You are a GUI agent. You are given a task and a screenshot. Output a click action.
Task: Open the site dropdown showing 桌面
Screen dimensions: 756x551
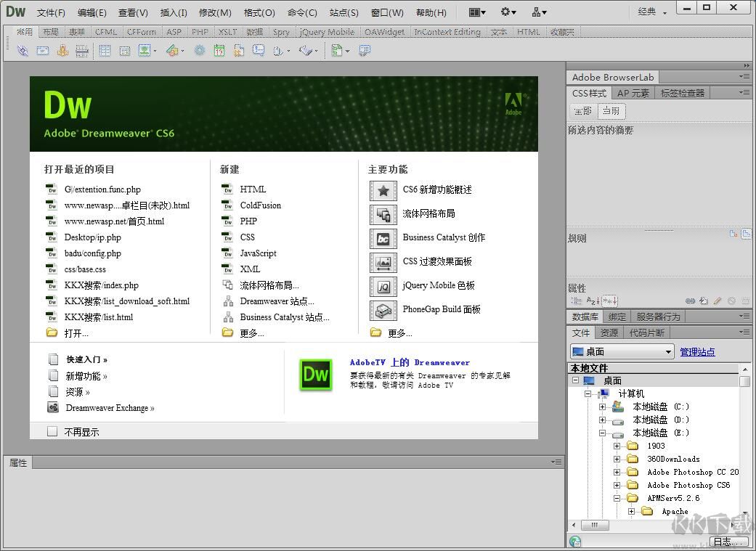(x=621, y=351)
